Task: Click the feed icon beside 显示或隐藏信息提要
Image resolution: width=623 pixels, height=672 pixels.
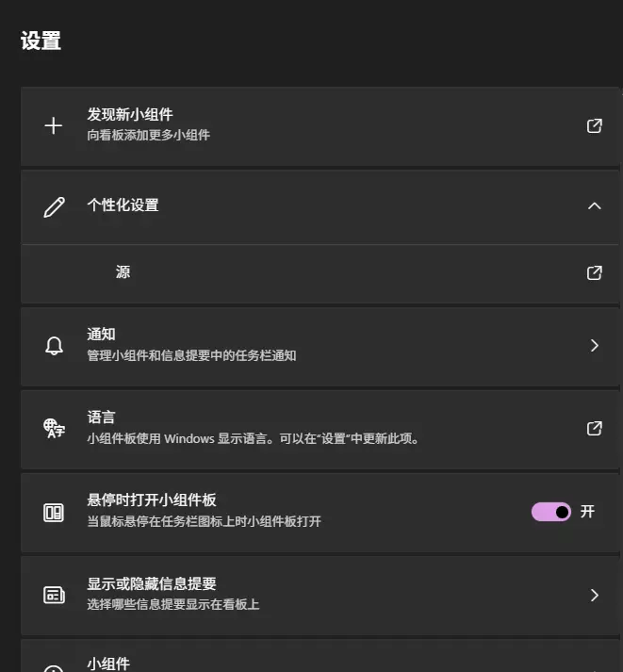Action: [x=54, y=595]
